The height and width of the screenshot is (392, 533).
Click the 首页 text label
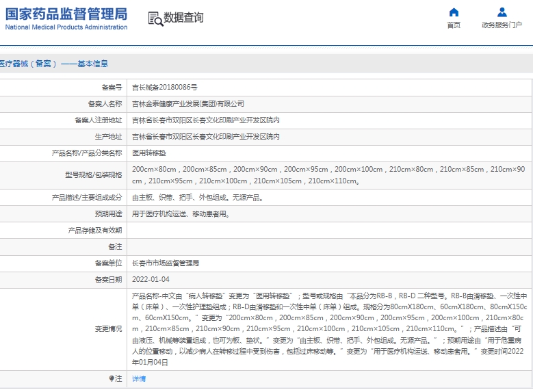point(454,25)
